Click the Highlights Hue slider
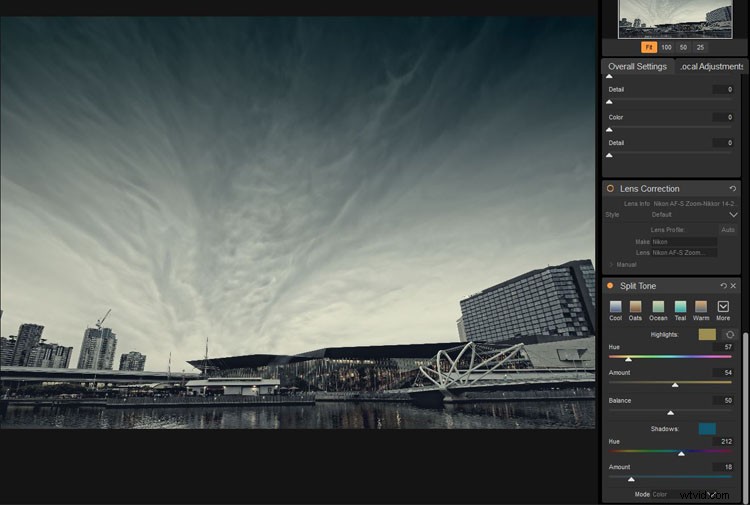 point(670,357)
